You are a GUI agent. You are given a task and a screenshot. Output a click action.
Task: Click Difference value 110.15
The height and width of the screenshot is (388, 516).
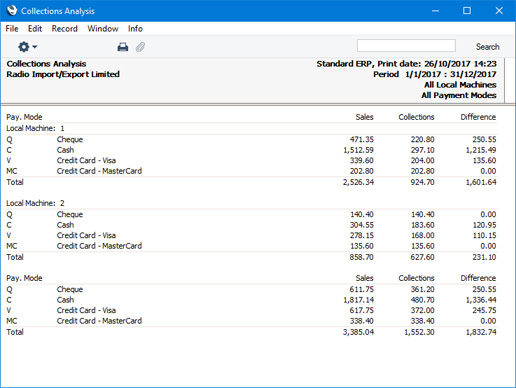point(484,235)
